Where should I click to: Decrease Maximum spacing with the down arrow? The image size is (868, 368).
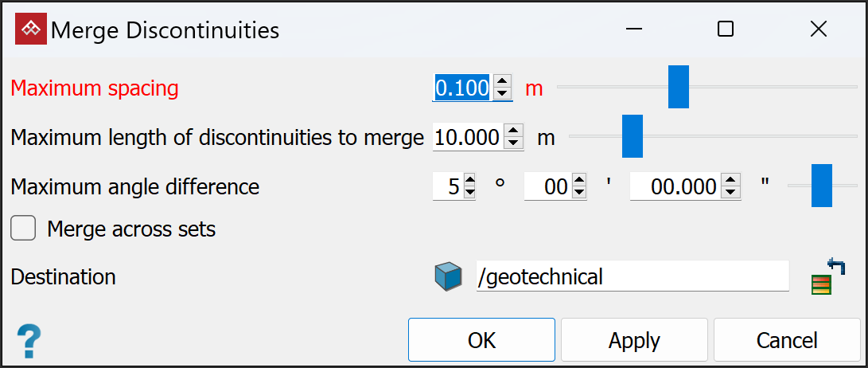pyautogui.click(x=502, y=94)
